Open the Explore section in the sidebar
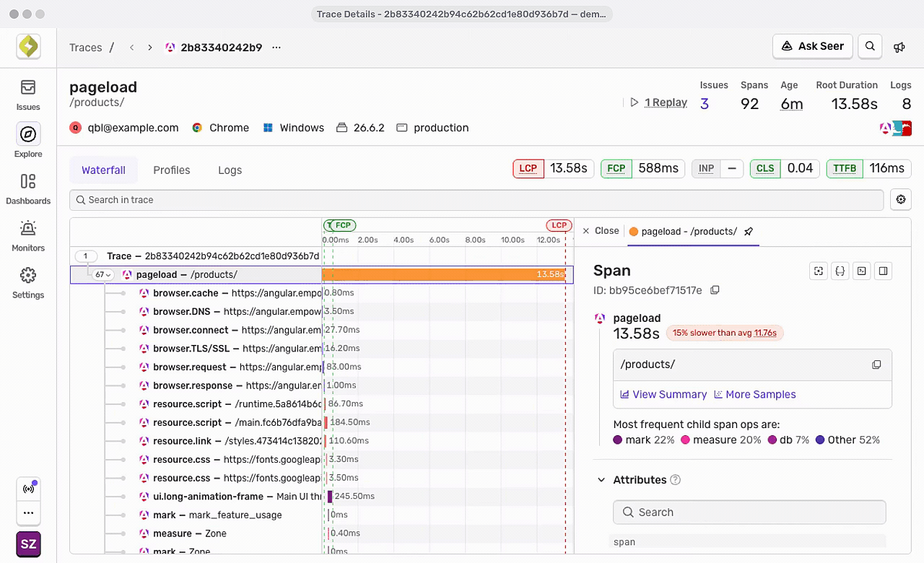The height and width of the screenshot is (563, 924). tap(28, 141)
